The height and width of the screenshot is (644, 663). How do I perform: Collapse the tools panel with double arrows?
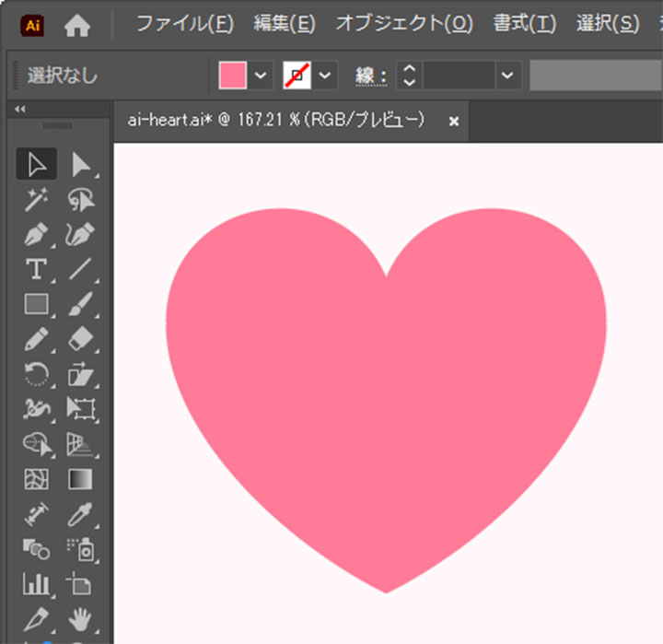(x=21, y=109)
